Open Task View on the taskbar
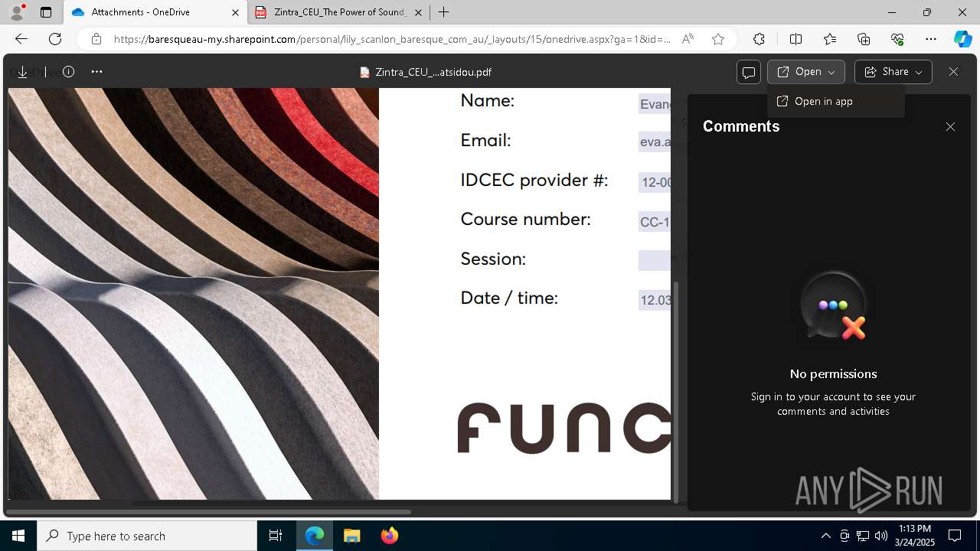The image size is (980, 551). pyautogui.click(x=276, y=536)
